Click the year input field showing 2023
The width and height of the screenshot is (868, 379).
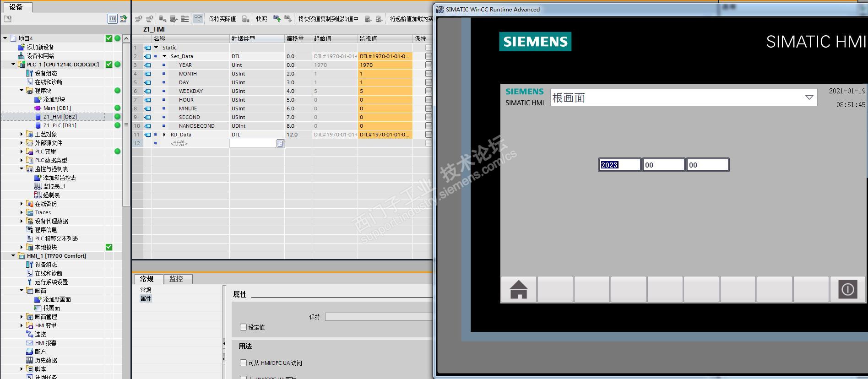tap(619, 165)
